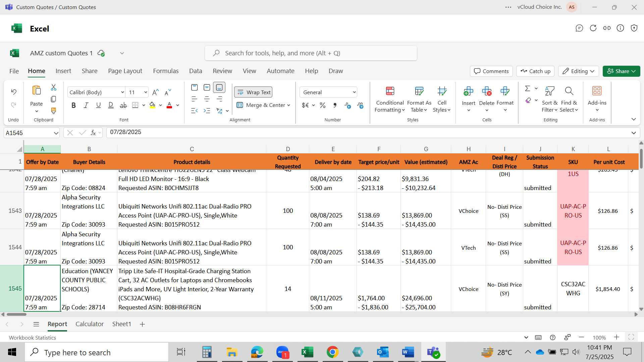Click the AutoSum sigma icon
The width and height of the screenshot is (644, 362).
pyautogui.click(x=528, y=88)
